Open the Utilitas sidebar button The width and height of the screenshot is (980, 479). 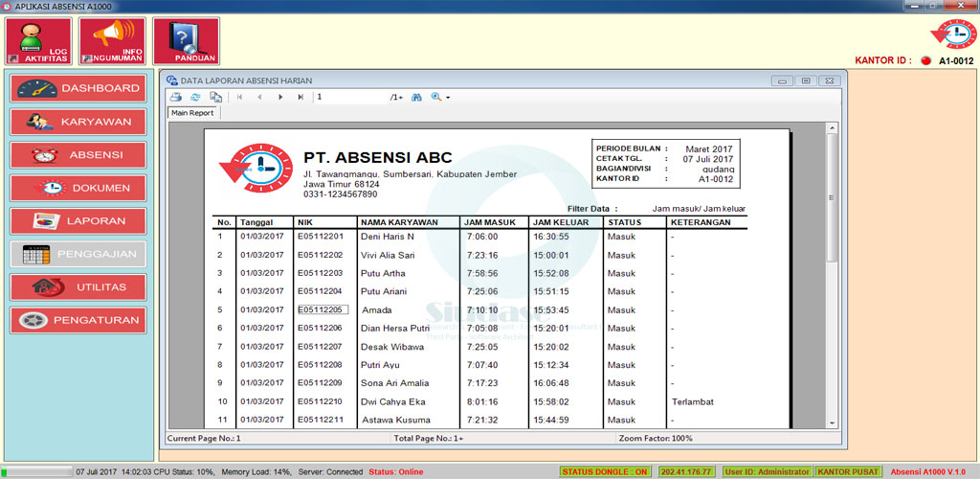pos(78,286)
